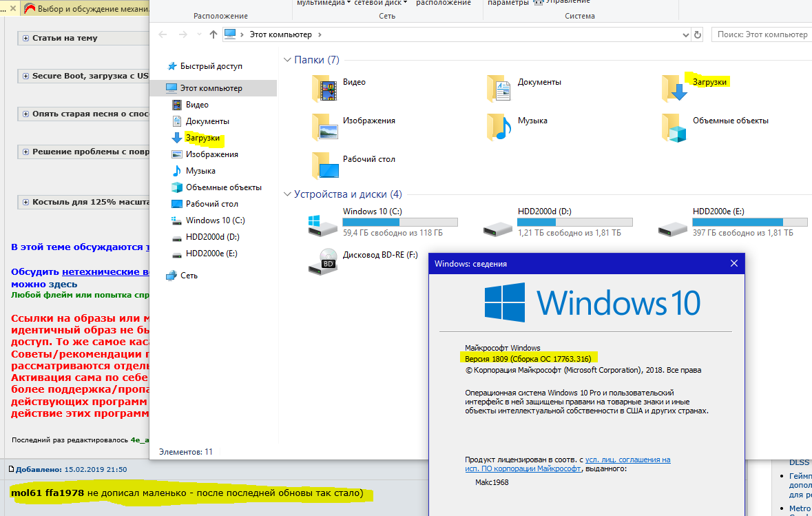Image resolution: width=812 pixels, height=516 pixels.
Task: Click the Windows 10 (C:) usage bar
Action: click(x=399, y=223)
